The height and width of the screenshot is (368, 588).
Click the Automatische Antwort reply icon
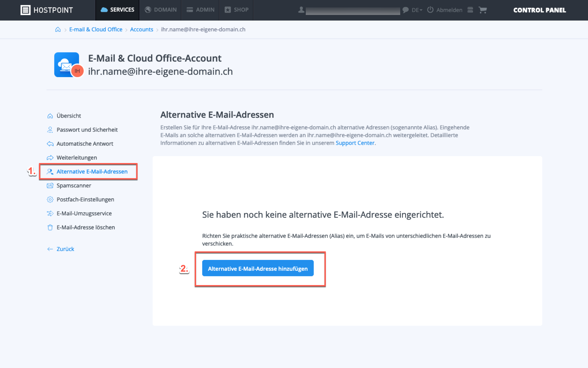tap(50, 144)
